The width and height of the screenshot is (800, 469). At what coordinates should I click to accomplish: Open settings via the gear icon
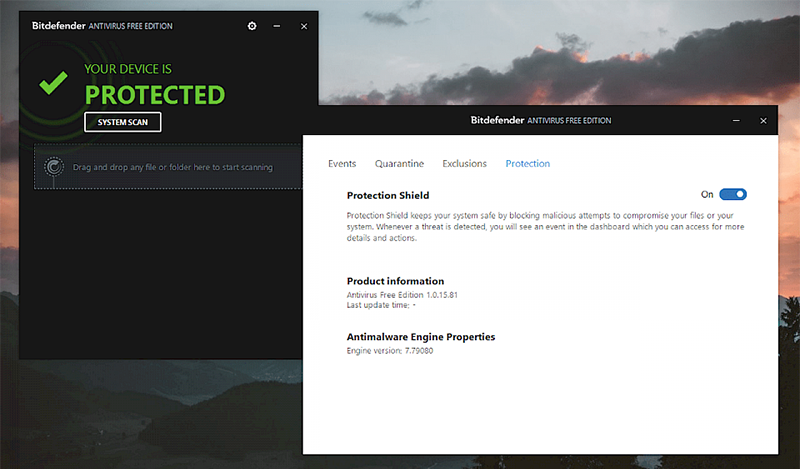click(252, 26)
